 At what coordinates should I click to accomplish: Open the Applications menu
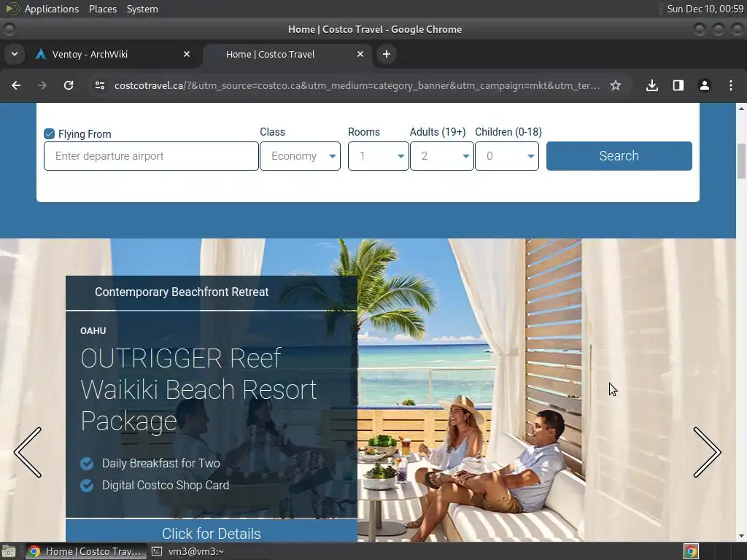[52, 9]
